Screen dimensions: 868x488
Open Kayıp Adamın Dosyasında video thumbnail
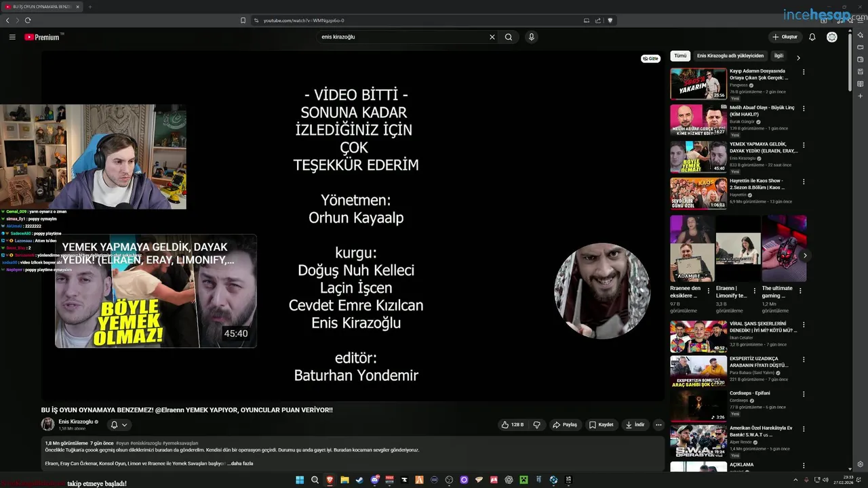coord(698,83)
